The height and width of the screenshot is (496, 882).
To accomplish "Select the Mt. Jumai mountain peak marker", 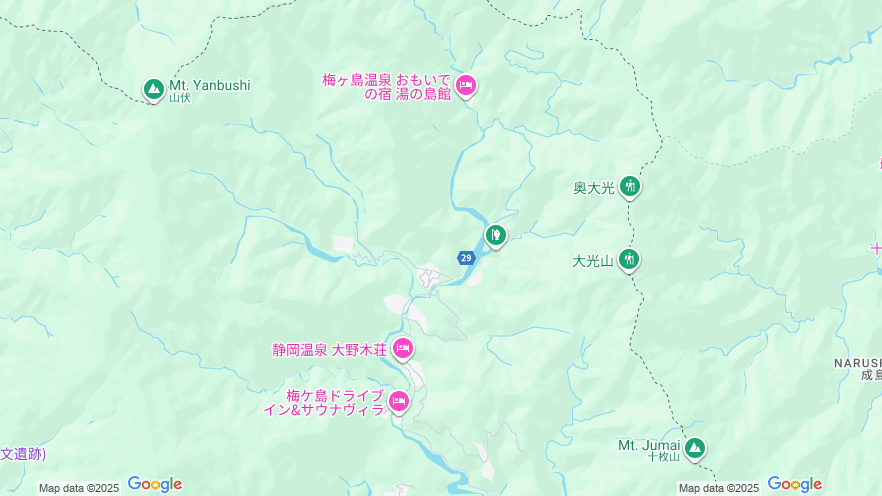I will click(x=695, y=449).
